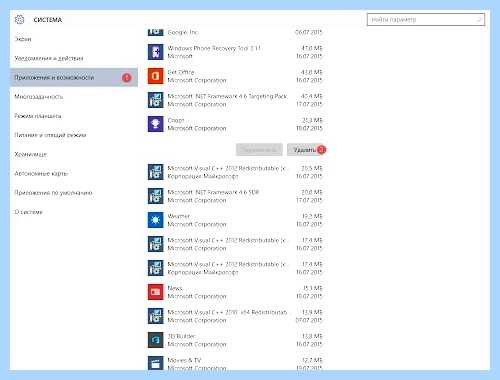This screenshot has width=500, height=380.
Task: Click the size value of the Weather row
Action: (312, 216)
